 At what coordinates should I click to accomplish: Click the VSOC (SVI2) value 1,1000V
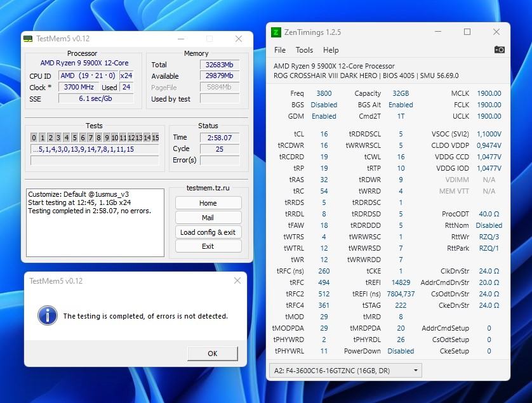[x=489, y=134]
